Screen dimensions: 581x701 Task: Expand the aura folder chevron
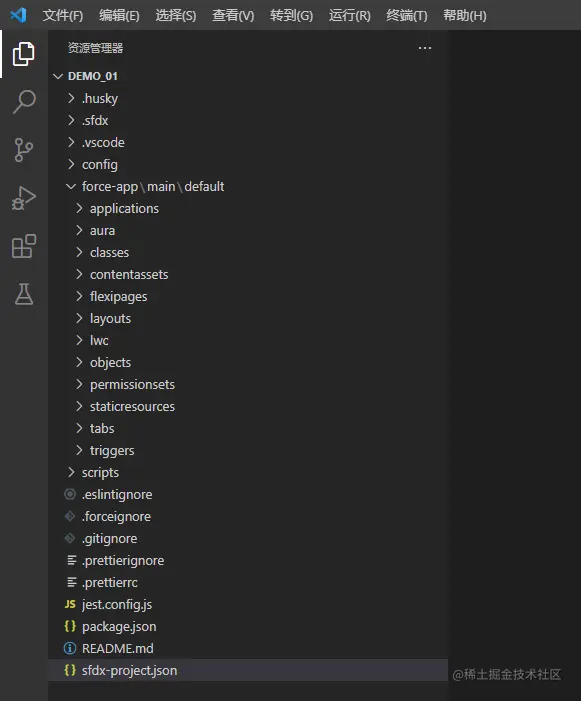coord(79,230)
